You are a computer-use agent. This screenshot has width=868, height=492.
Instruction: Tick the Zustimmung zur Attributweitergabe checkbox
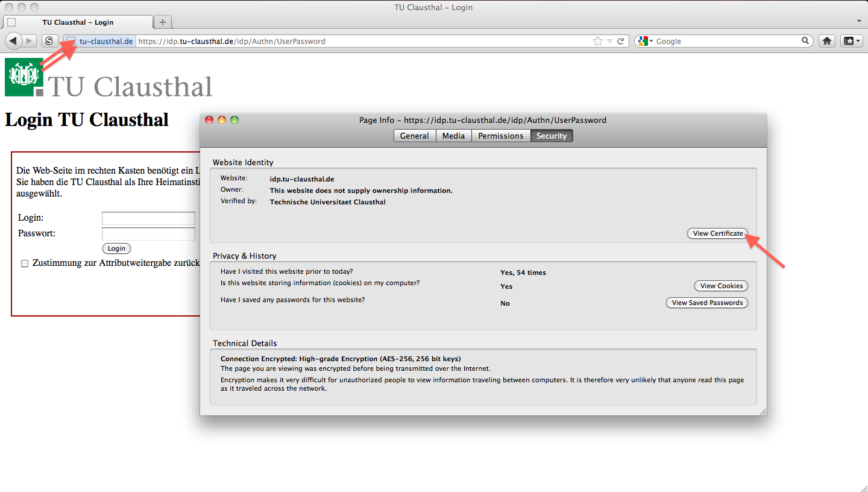click(x=25, y=263)
